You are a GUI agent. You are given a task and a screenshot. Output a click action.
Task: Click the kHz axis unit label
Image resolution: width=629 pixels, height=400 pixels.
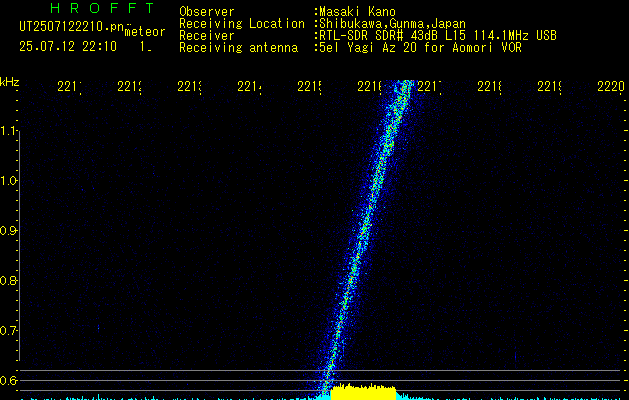pyautogui.click(x=10, y=83)
